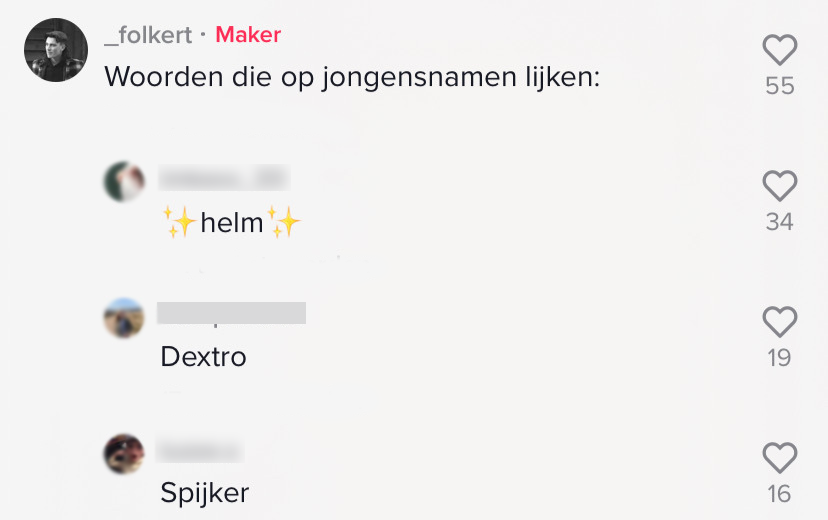Tap the 16 likes count

779,494
